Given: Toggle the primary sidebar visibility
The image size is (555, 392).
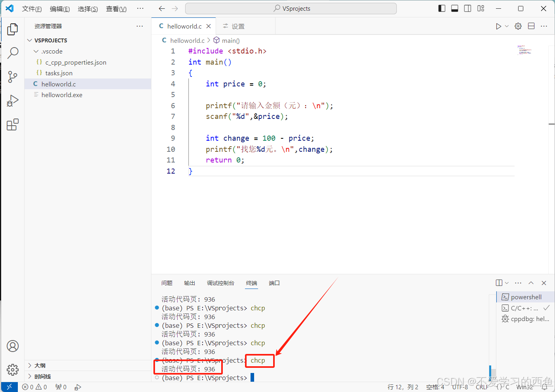Looking at the screenshot, I should (441, 8).
